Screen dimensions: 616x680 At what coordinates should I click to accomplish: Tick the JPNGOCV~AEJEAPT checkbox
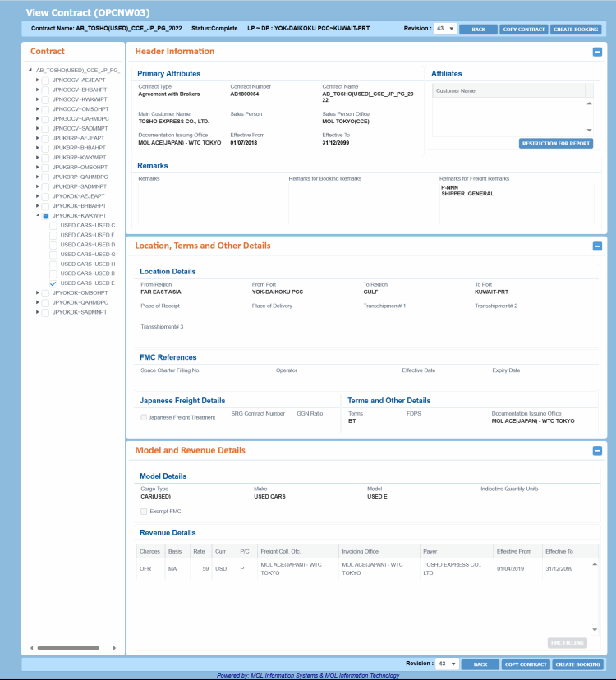(46, 80)
